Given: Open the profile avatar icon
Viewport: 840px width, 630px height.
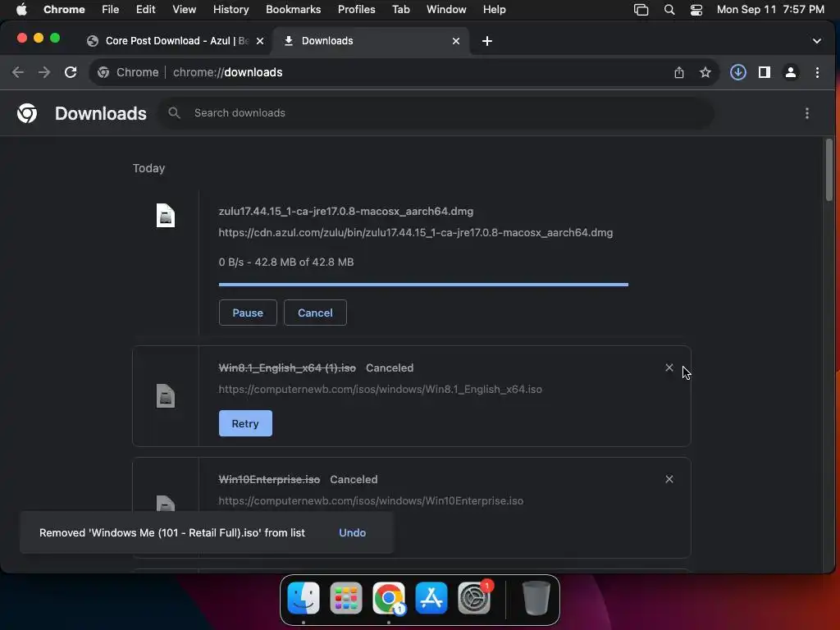Looking at the screenshot, I should click(x=790, y=72).
